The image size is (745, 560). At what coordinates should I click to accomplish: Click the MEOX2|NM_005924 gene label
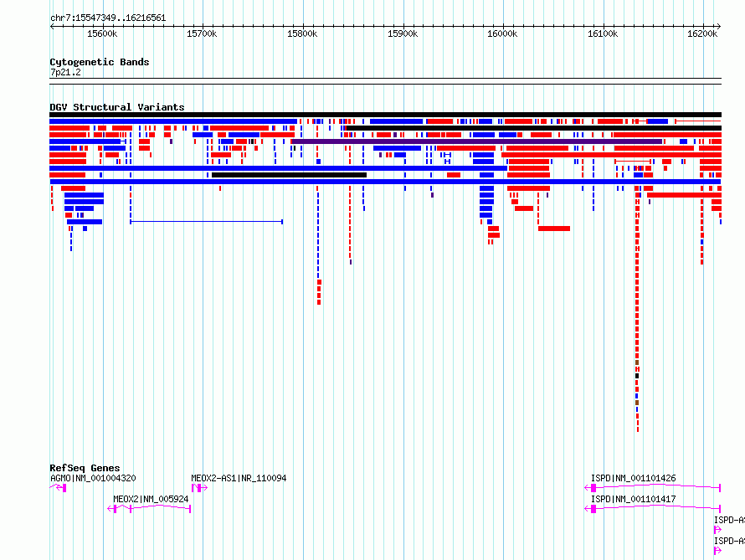click(x=151, y=499)
